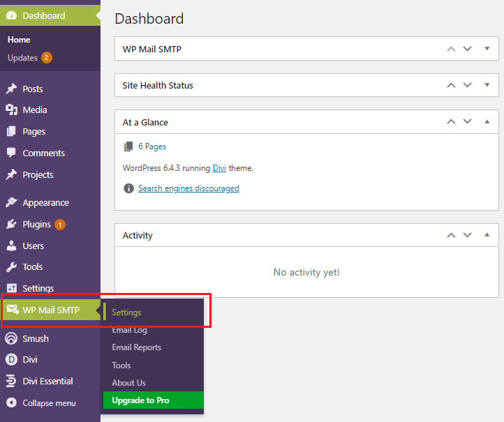Move Site Health Status widget down

(x=468, y=85)
